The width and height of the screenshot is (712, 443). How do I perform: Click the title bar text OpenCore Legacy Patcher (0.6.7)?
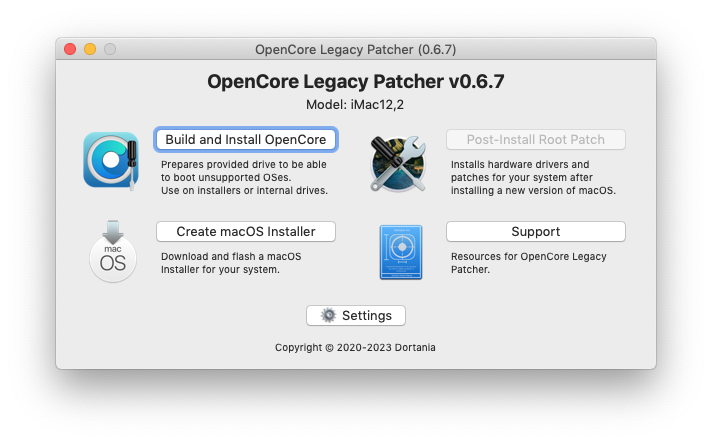356,49
